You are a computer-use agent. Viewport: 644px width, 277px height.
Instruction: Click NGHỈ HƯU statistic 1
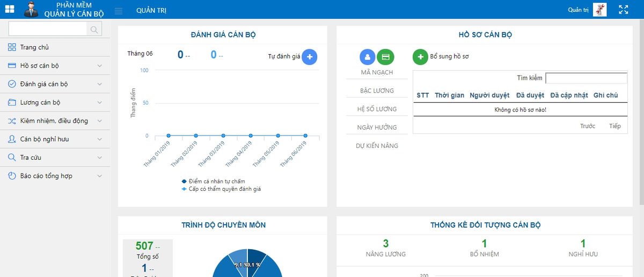tap(583, 244)
